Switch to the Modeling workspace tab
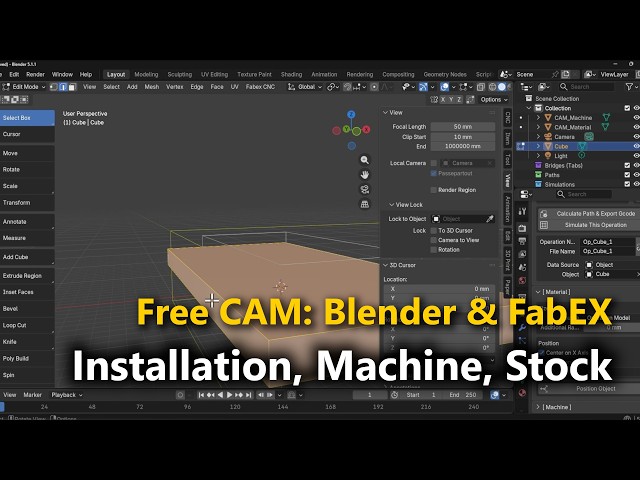The image size is (640, 480). point(146,75)
